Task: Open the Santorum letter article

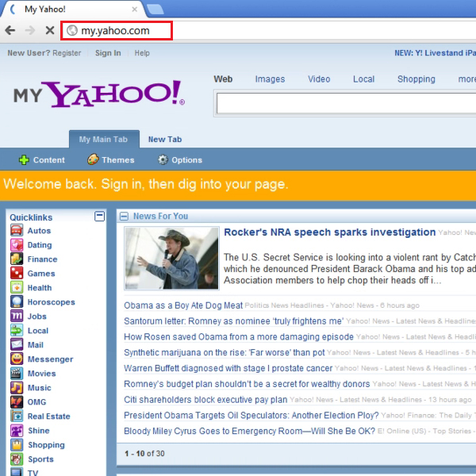Action: click(234, 321)
